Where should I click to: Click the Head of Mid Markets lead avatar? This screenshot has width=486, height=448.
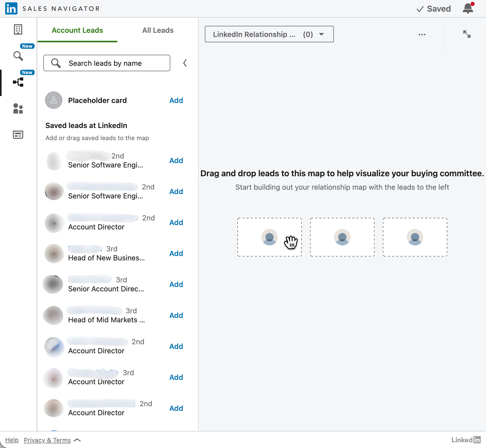(x=53, y=315)
